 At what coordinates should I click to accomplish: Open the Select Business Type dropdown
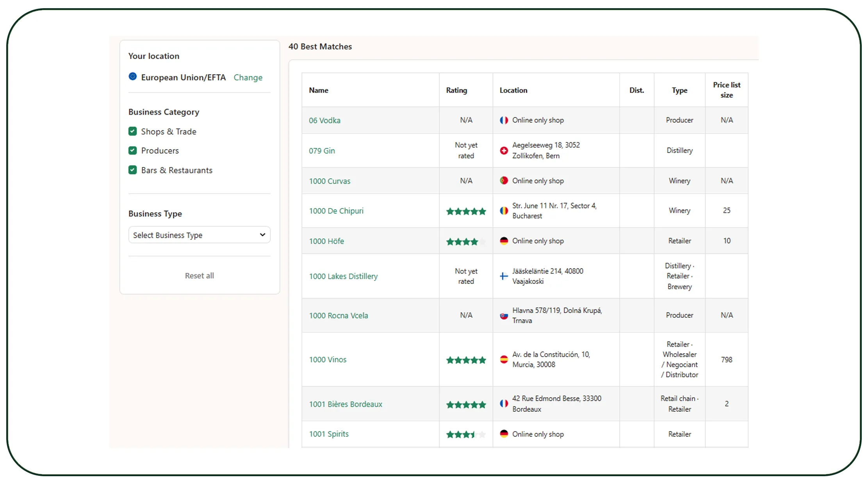[200, 235]
